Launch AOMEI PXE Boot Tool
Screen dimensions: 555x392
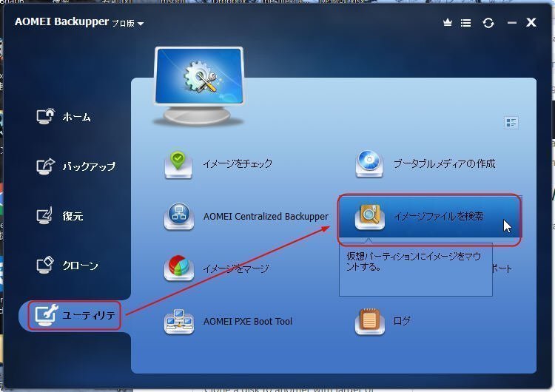(248, 321)
